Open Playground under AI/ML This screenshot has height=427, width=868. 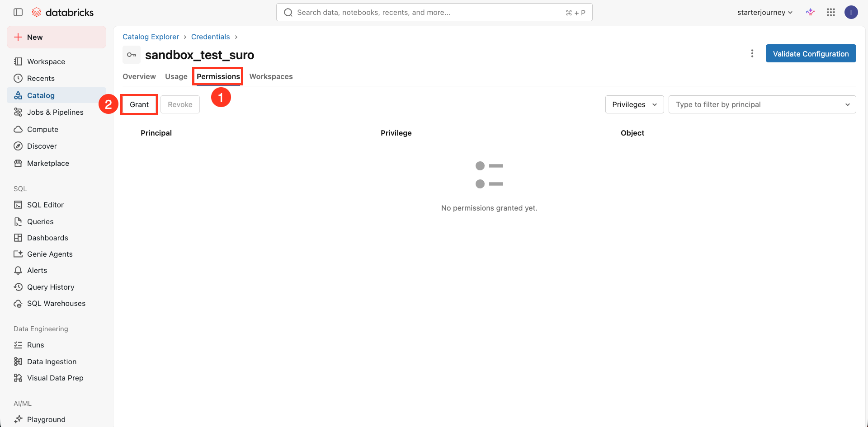57,419
